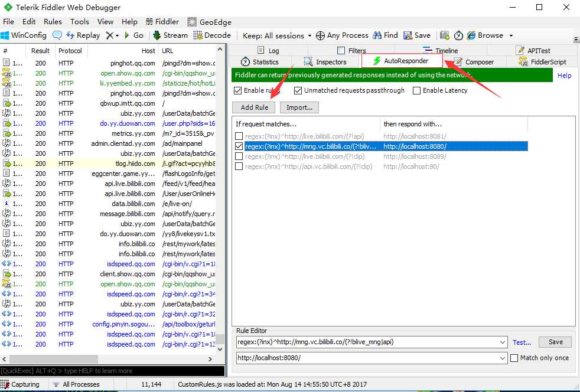Click the Save rule button
The image size is (580, 392).
[x=555, y=342]
